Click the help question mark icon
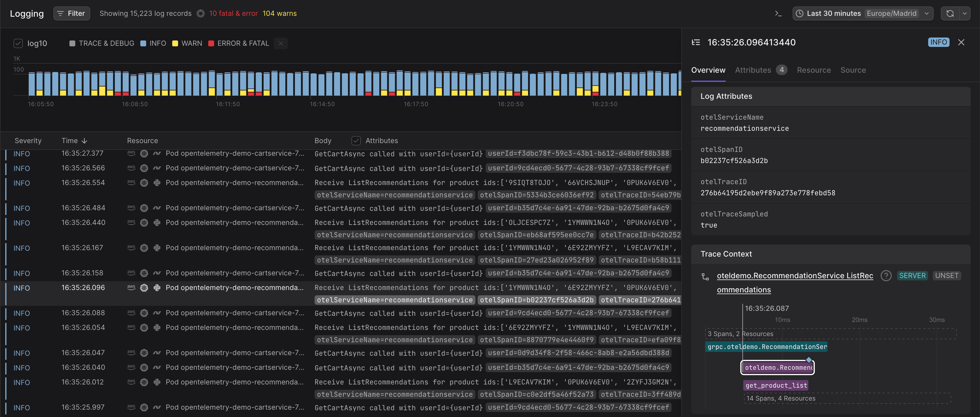Image resolution: width=980 pixels, height=417 pixels. click(x=886, y=276)
